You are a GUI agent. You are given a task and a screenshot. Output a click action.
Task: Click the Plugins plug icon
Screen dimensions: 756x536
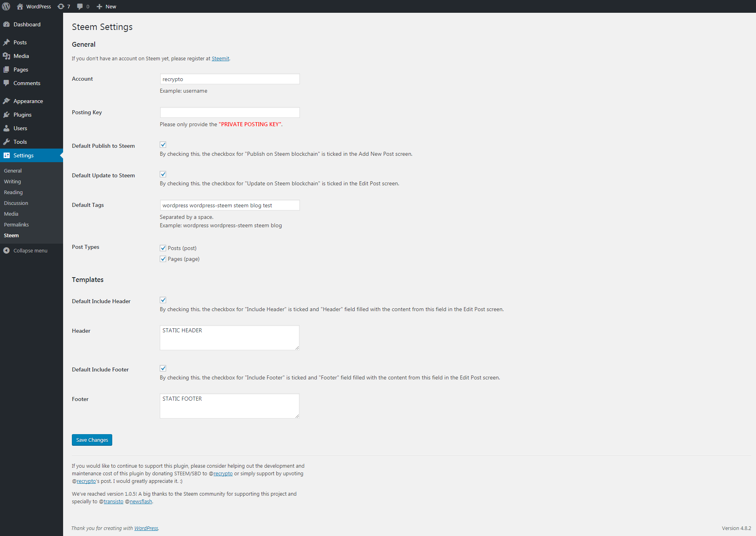pos(6,115)
